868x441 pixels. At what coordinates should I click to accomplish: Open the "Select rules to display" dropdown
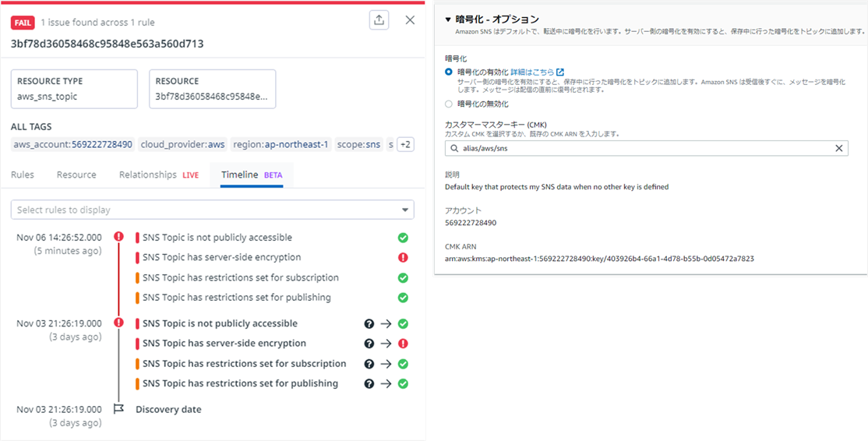[x=213, y=210]
